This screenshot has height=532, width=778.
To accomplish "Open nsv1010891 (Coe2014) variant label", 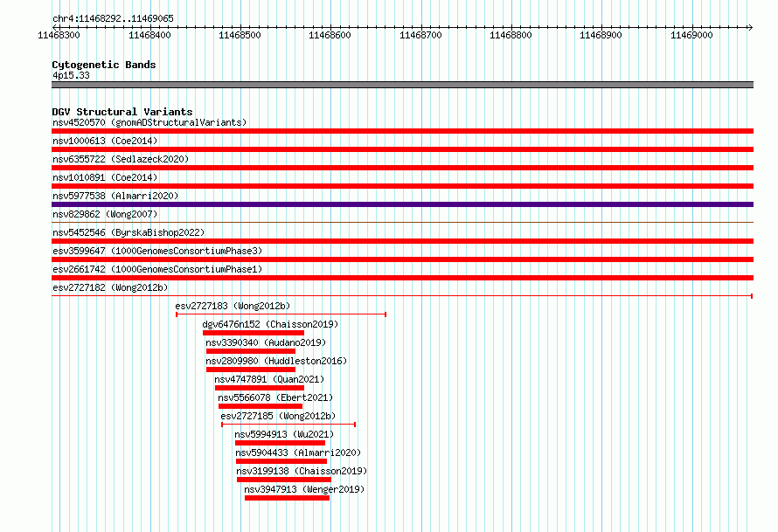I will click(105, 177).
